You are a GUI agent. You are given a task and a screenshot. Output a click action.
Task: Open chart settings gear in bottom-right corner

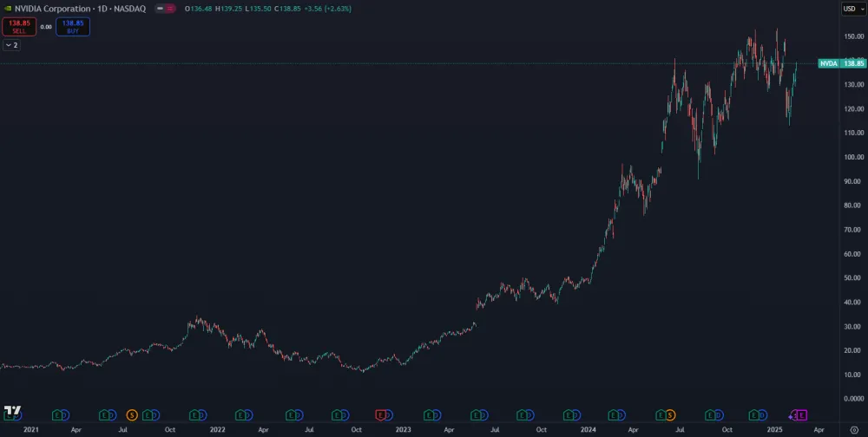tap(853, 429)
